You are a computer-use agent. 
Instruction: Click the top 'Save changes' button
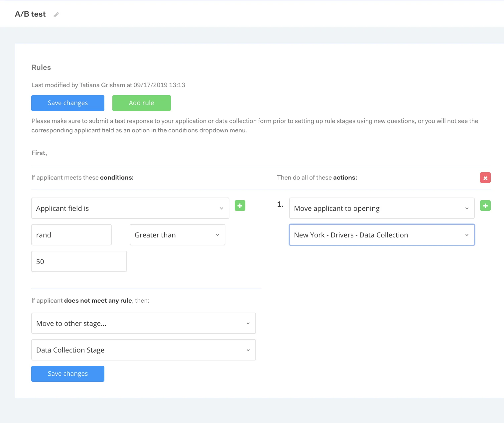click(68, 103)
